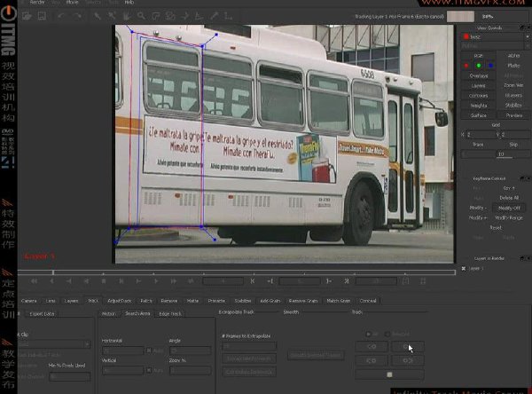Image resolution: width=532 pixels, height=394 pixels.
Task: Click the Redo arrow icon
Action: (x=77, y=16)
